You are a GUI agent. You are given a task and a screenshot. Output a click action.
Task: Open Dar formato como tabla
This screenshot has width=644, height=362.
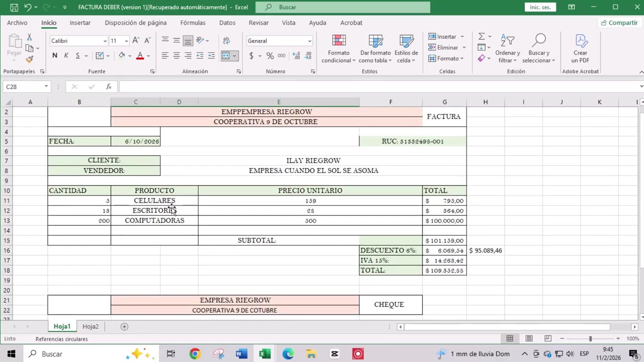(x=375, y=49)
